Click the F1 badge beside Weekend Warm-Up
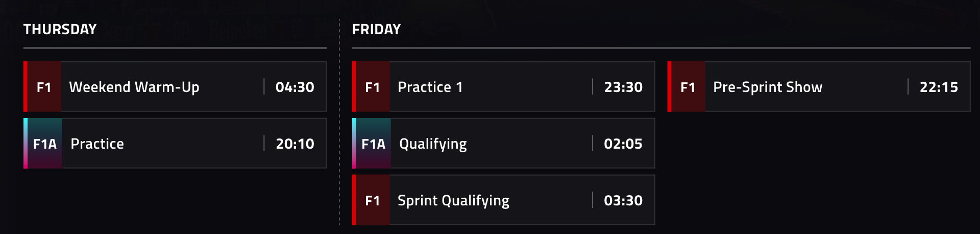 (x=44, y=87)
